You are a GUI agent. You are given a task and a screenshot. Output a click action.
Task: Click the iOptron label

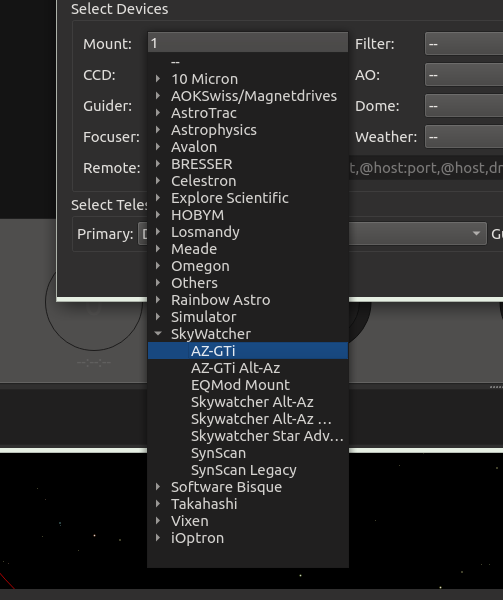(x=197, y=538)
